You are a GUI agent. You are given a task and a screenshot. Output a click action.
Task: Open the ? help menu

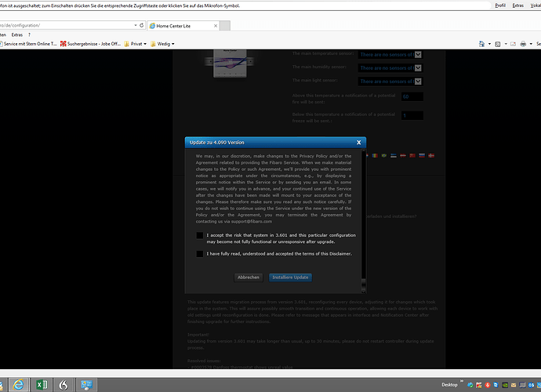pos(29,34)
